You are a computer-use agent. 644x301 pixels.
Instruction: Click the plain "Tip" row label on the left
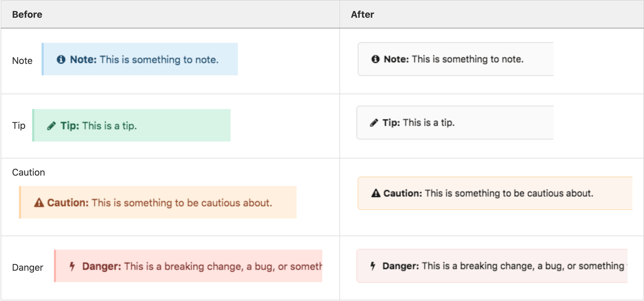pos(19,126)
